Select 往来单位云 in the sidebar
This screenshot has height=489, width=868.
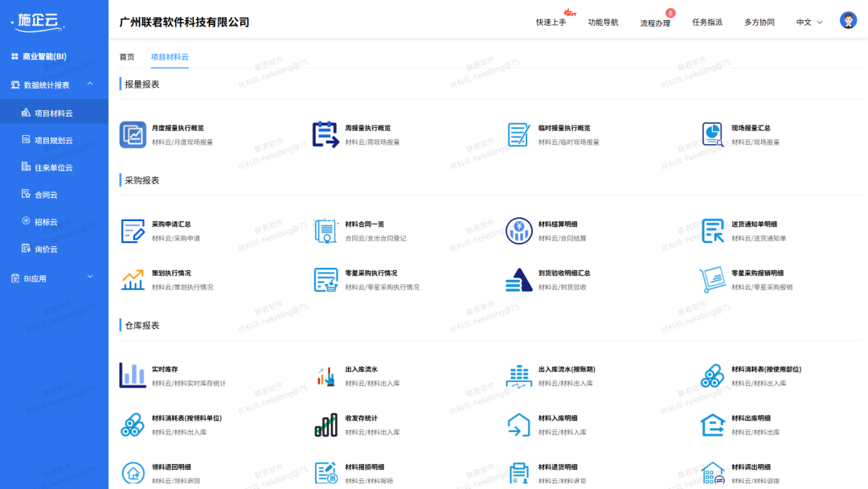[x=54, y=167]
